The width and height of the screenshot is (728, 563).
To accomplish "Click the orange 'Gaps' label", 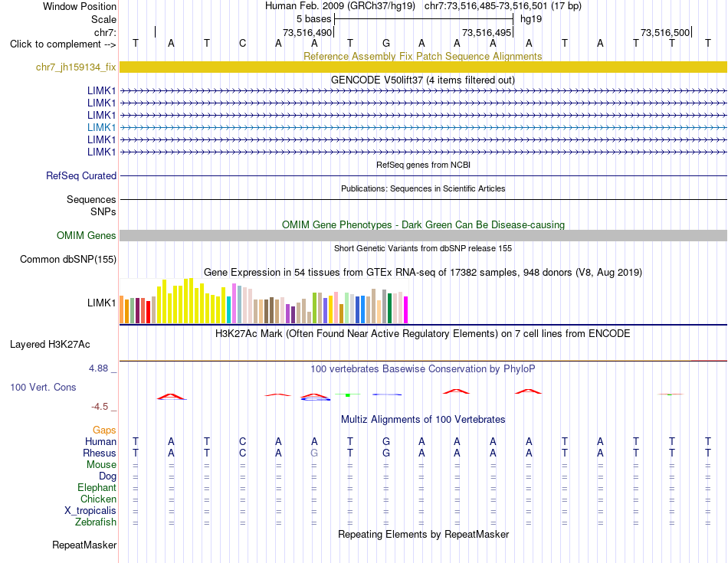I will [x=104, y=430].
